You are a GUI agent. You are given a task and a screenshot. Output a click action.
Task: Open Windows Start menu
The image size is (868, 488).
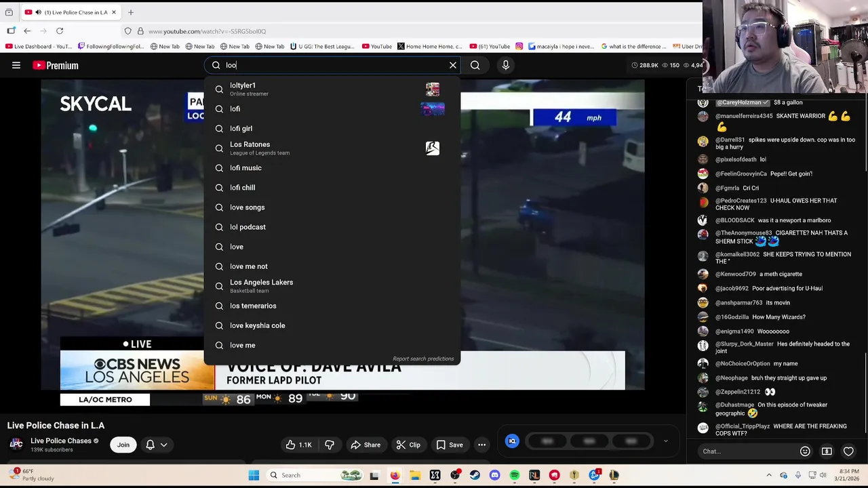pos(254,475)
